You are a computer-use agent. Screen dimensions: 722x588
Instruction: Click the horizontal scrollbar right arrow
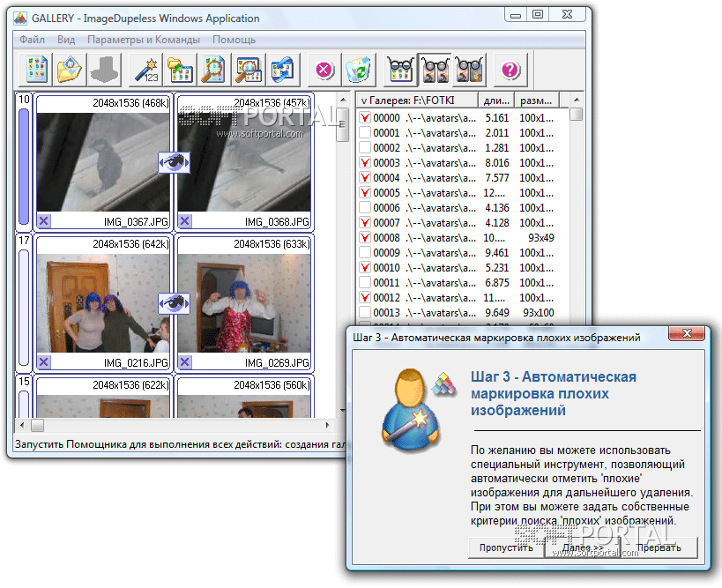(x=327, y=425)
